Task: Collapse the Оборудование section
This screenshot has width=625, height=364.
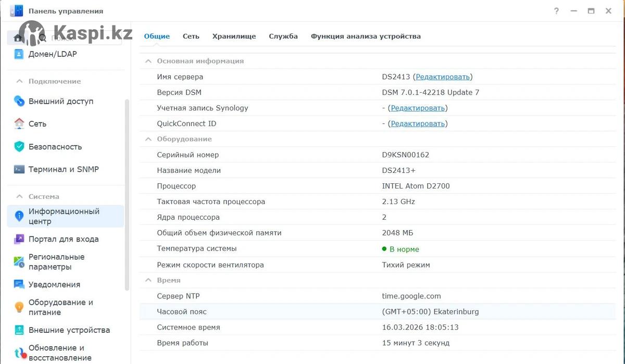Action: (148, 139)
